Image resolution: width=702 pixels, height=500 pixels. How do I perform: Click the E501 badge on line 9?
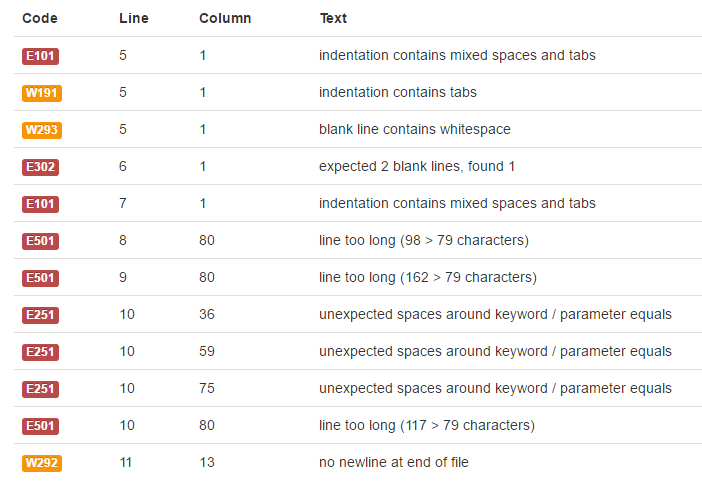click(x=40, y=278)
